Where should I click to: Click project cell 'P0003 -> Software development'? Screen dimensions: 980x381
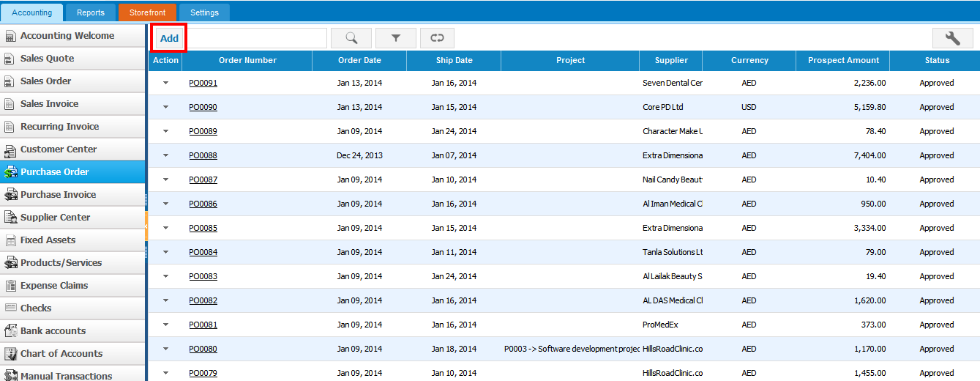[572, 349]
